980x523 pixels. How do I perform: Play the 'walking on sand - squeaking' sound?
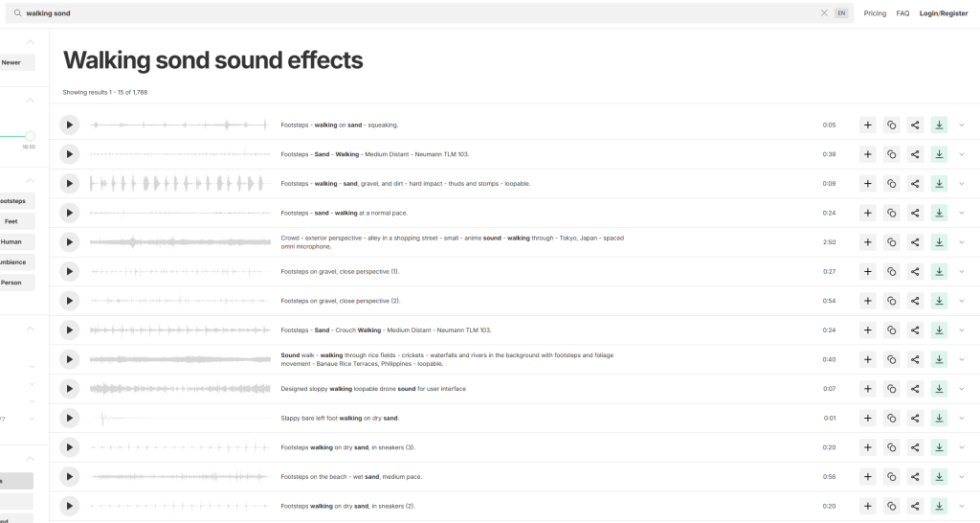[69, 125]
